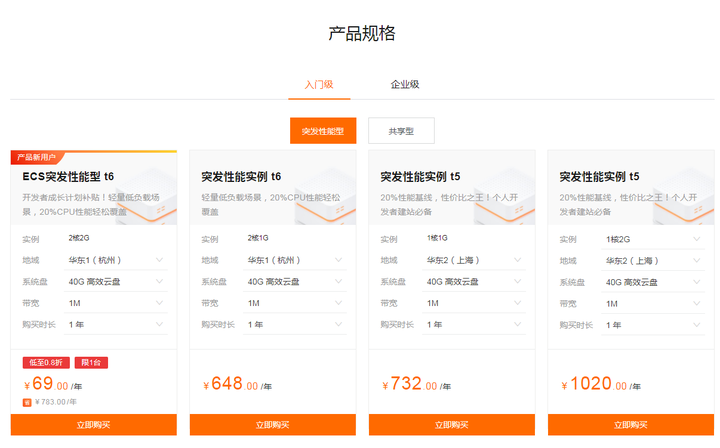
Task: Click the 产品新用户 corner badge
Action: tap(36, 157)
